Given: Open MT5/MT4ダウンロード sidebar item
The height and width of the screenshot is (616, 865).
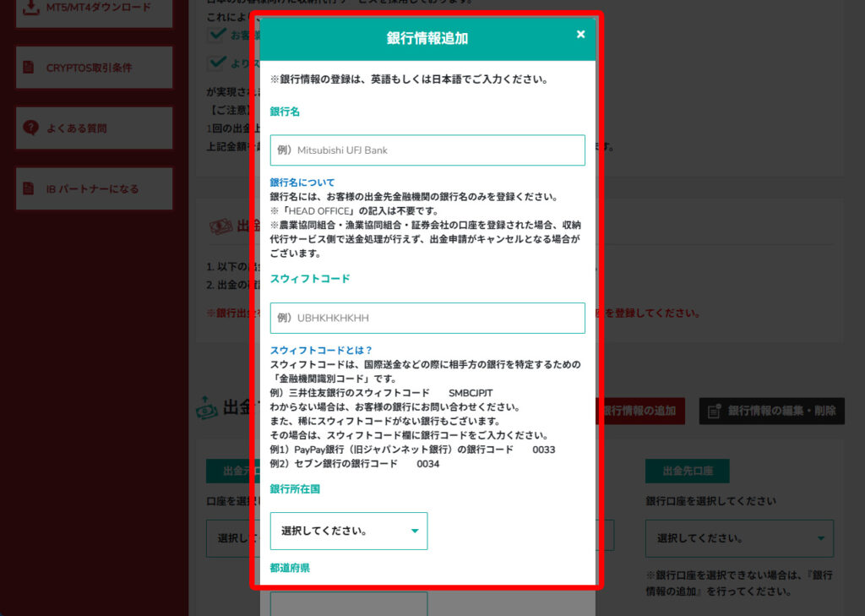Looking at the screenshot, I should coord(95,10).
